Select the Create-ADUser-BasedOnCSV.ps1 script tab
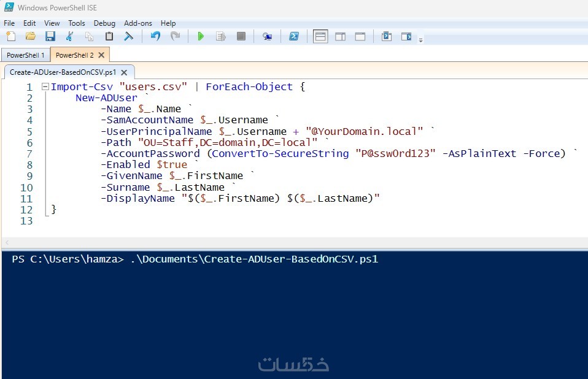588x379 pixels. point(63,72)
